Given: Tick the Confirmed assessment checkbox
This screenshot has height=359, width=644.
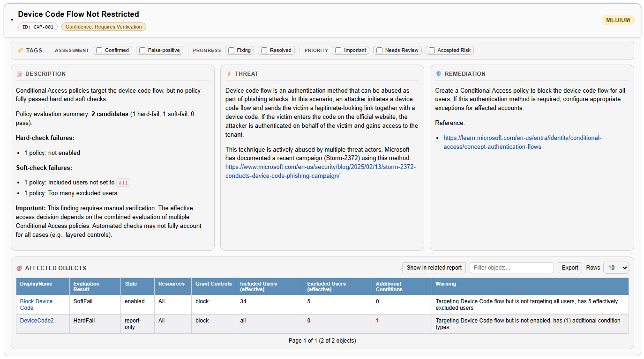Looking at the screenshot, I should pyautogui.click(x=99, y=51).
